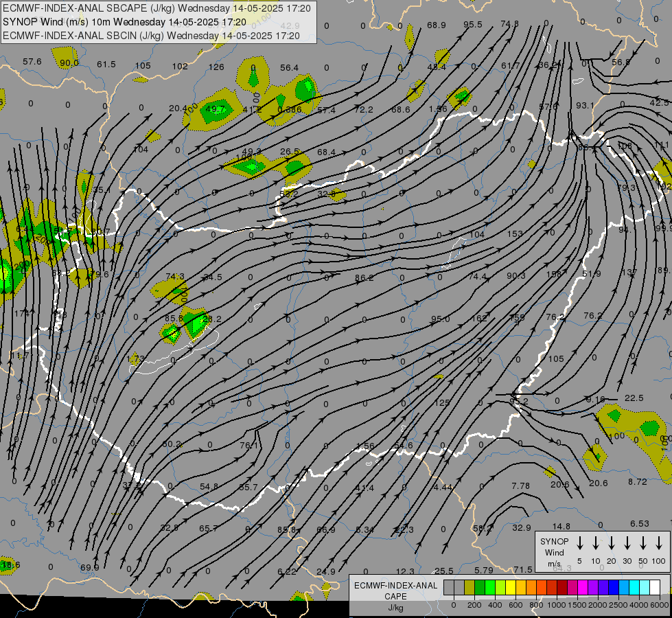672x618 pixels.
Task: Select the yellow-green swatch in CAPE legend
Action: (500, 587)
